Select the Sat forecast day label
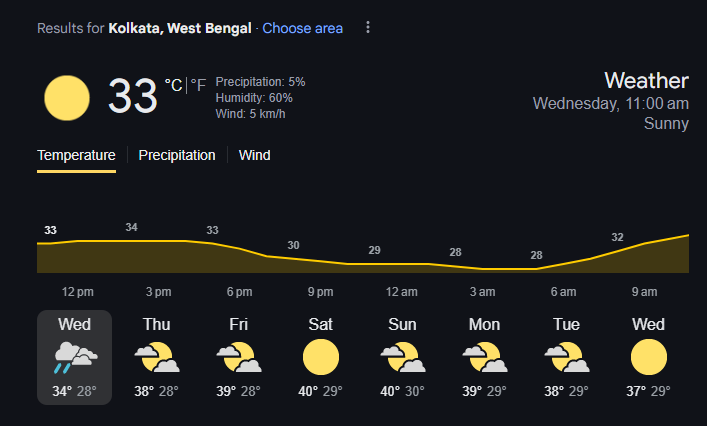707x426 pixels. pyautogui.click(x=321, y=324)
